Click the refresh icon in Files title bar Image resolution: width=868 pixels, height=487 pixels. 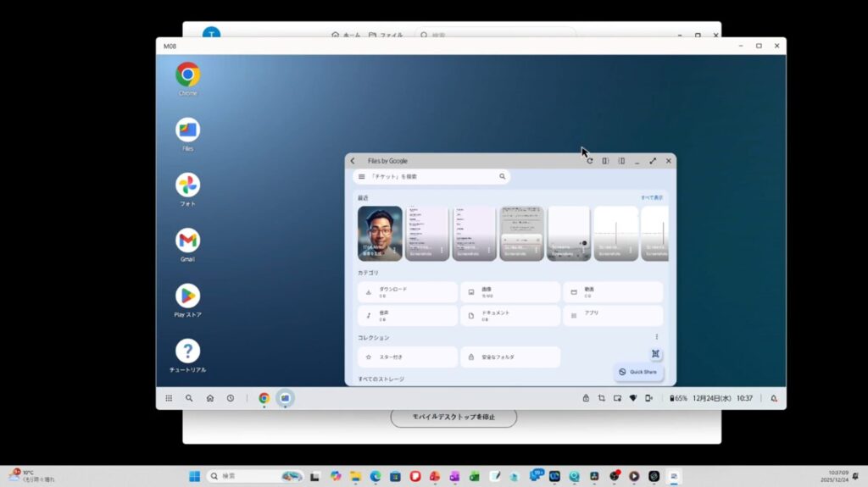click(590, 161)
